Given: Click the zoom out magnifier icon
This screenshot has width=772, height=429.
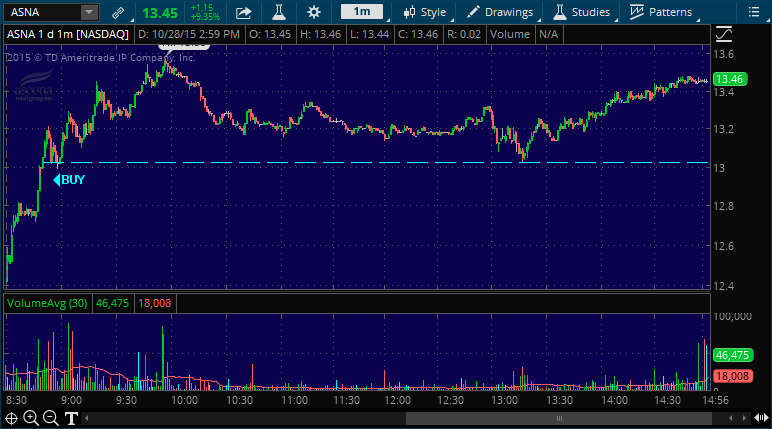Looking at the screenshot, I should point(51,418).
